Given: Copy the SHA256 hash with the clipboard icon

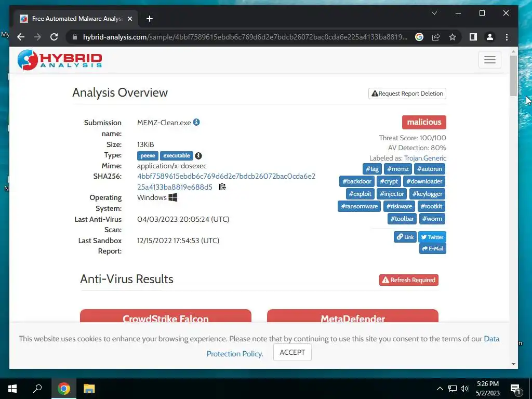Looking at the screenshot, I should (222, 187).
